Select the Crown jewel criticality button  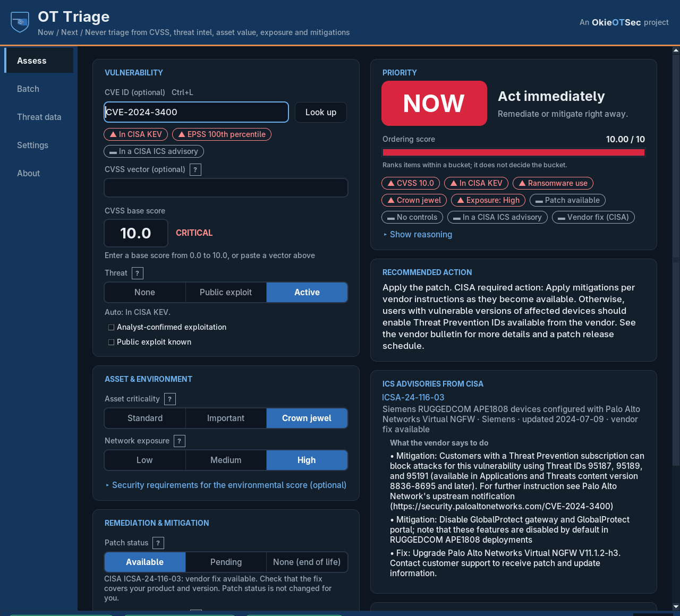(x=307, y=418)
